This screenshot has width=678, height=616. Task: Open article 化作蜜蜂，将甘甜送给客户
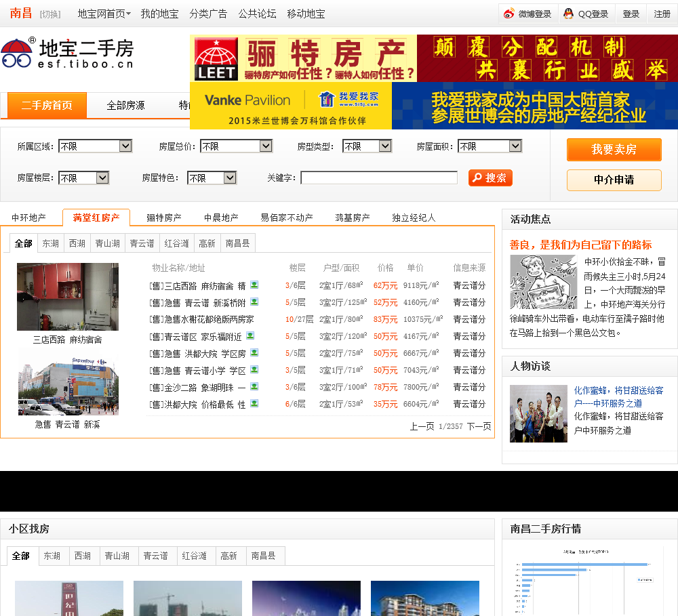pos(618,397)
